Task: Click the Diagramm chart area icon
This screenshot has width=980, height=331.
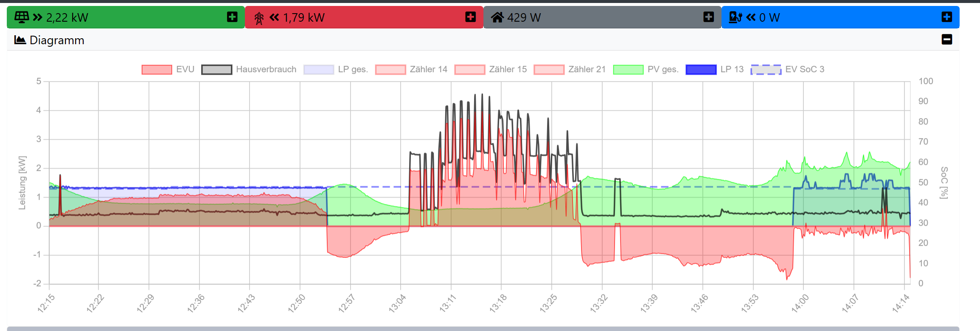Action: [20, 40]
